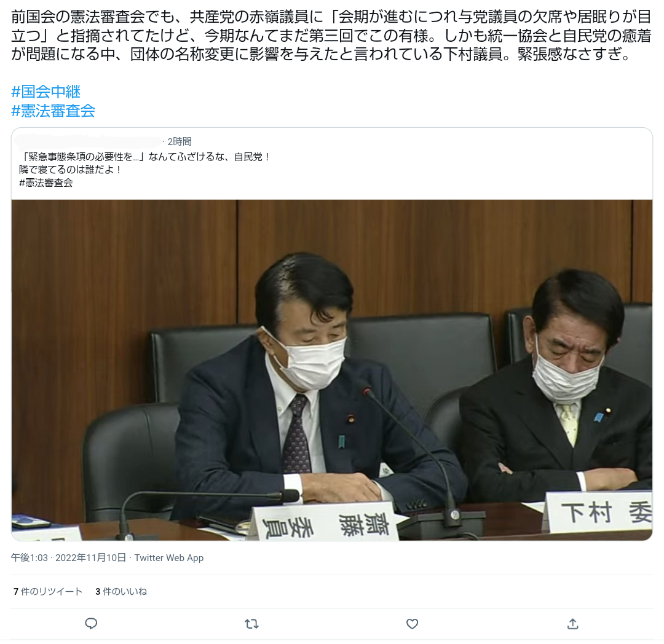Click the quoted line 隣で寝てるのは誰だよ！

70,170
